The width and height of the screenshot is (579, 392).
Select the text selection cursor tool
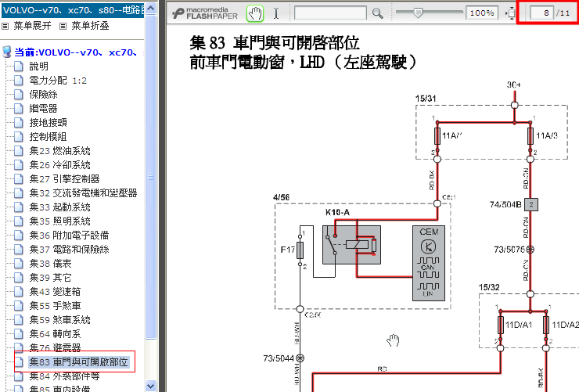click(x=276, y=13)
